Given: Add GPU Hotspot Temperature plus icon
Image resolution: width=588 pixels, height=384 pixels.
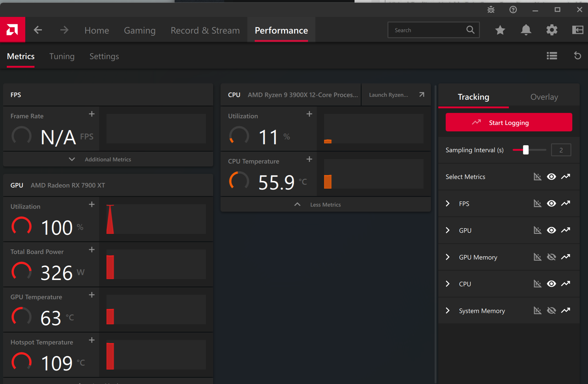Looking at the screenshot, I should 92,340.
